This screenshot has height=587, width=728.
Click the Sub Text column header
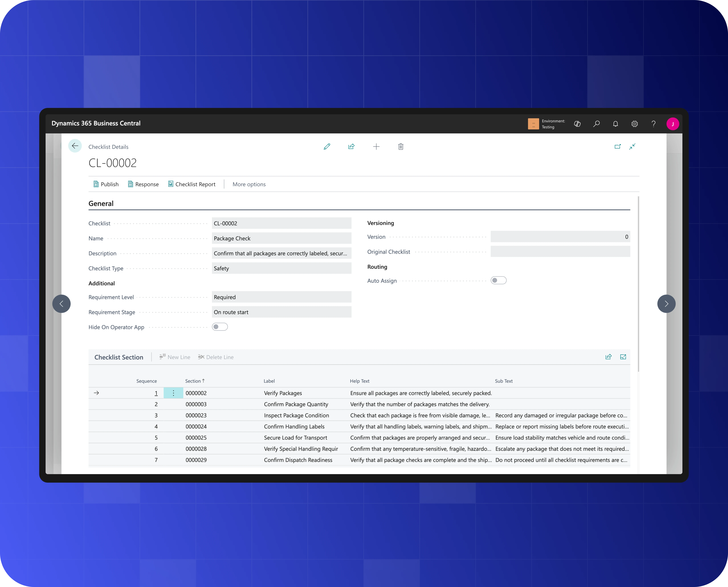pos(503,381)
